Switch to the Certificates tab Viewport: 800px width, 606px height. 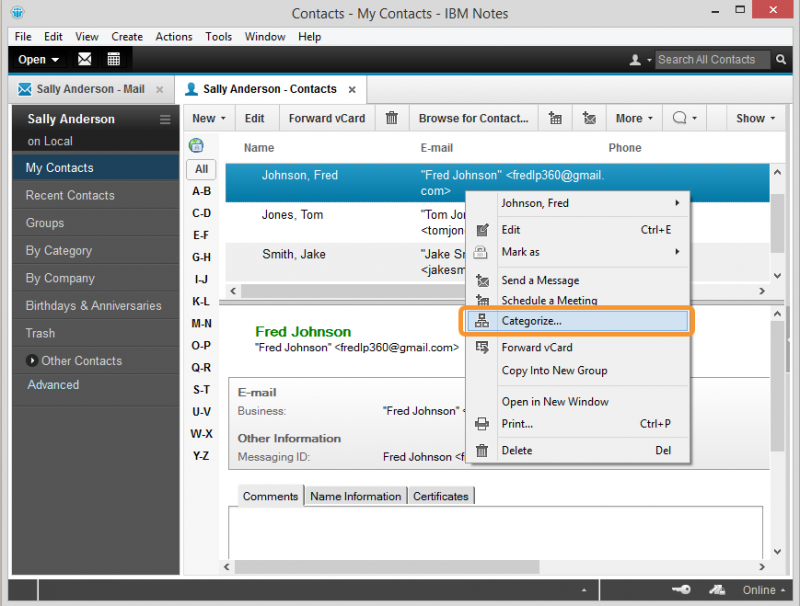440,496
